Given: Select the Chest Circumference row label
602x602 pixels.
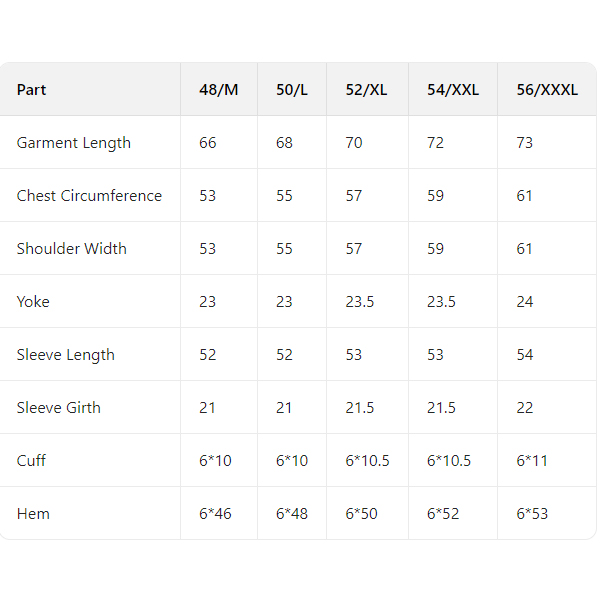Looking at the screenshot, I should tap(89, 196).
